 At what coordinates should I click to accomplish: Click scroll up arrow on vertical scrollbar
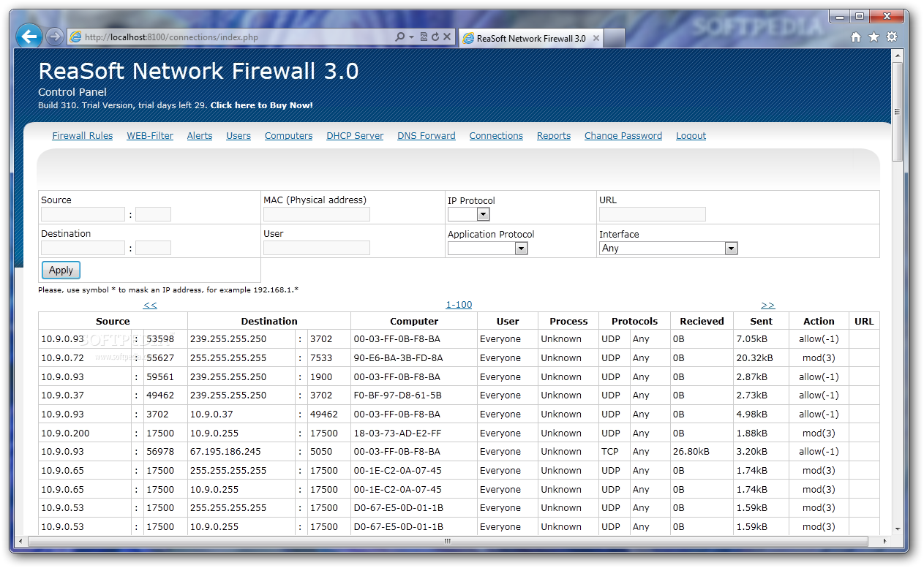[898, 55]
